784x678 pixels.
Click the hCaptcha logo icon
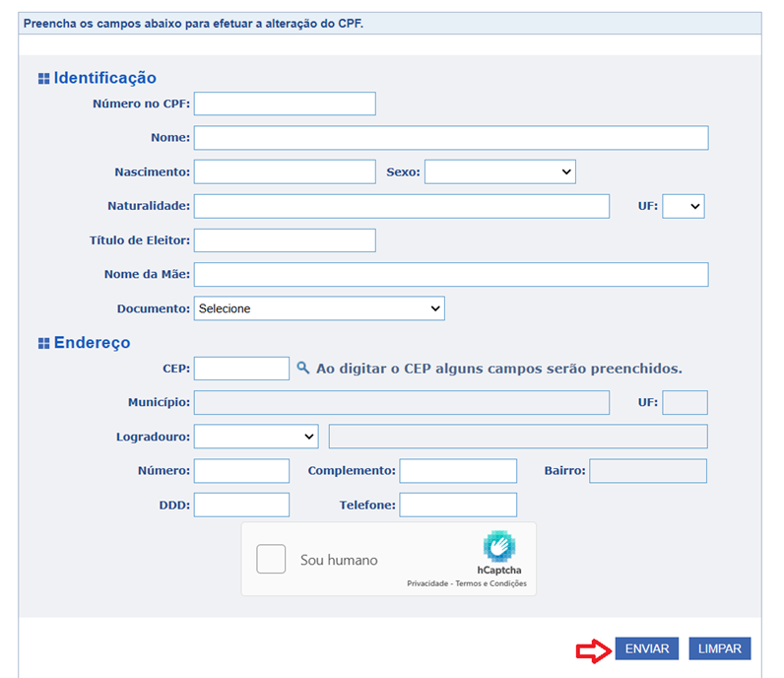(x=499, y=546)
